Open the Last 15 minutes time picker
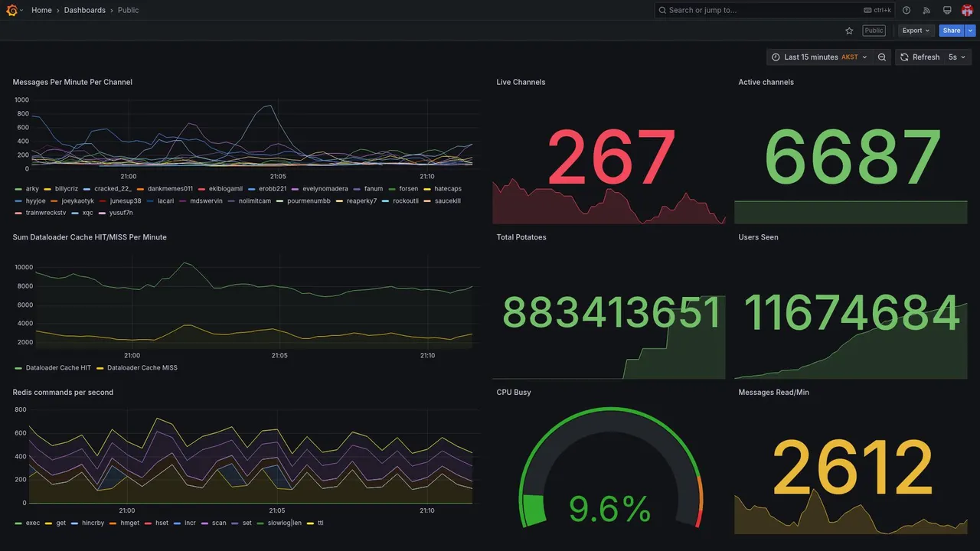980x551 pixels. pos(819,57)
